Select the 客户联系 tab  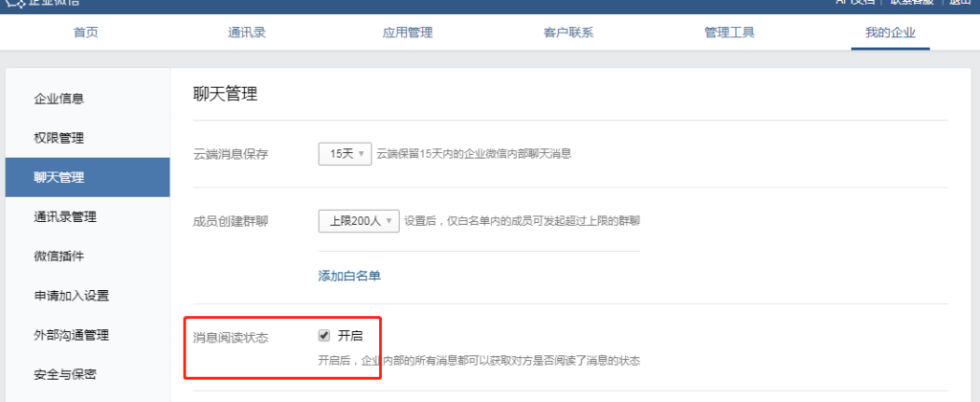click(568, 33)
